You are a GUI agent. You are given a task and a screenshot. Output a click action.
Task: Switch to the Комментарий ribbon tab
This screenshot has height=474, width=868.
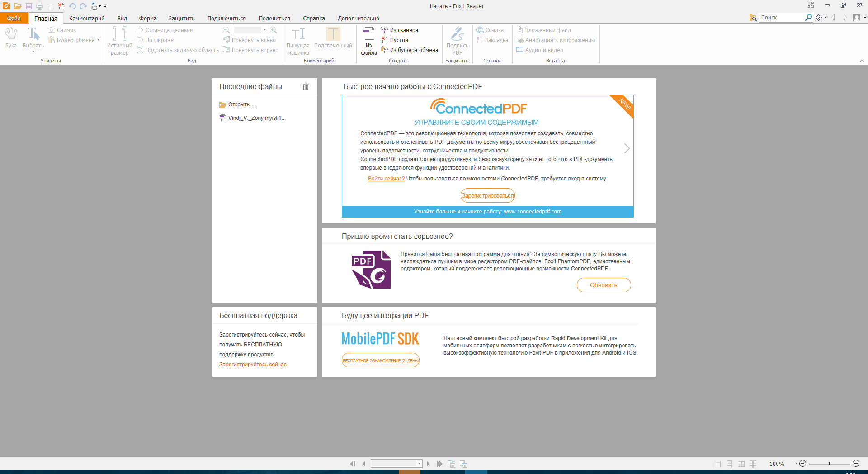(87, 19)
